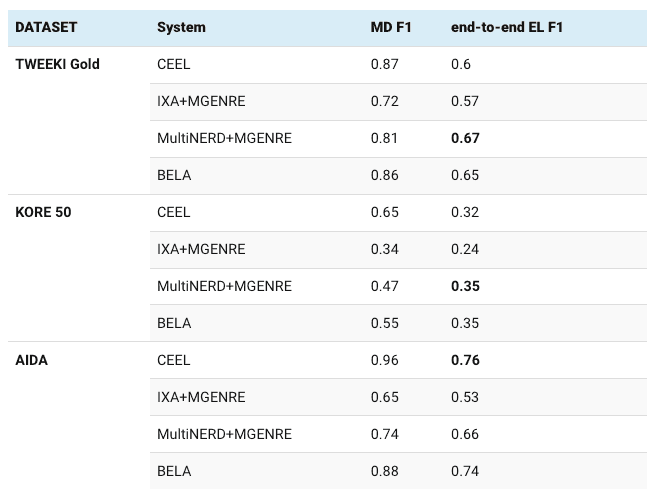The image size is (654, 496).
Task: Select the AIDA dataset label
Action: [x=32, y=360]
